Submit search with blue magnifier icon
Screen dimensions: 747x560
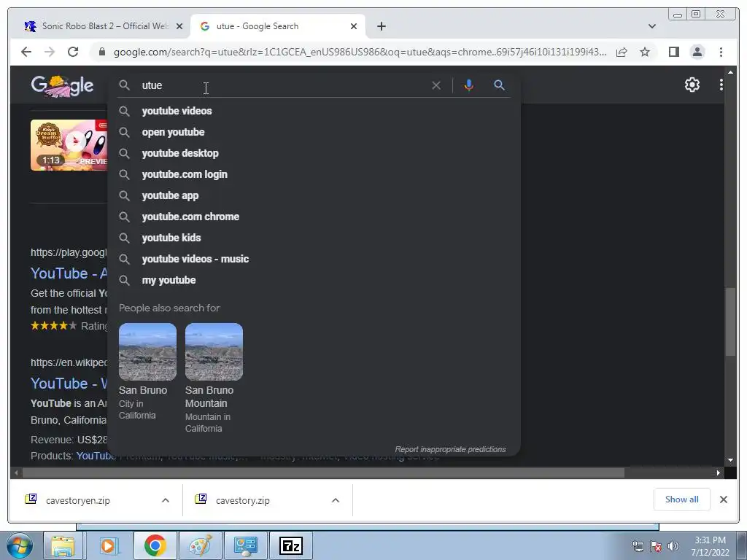click(x=499, y=85)
